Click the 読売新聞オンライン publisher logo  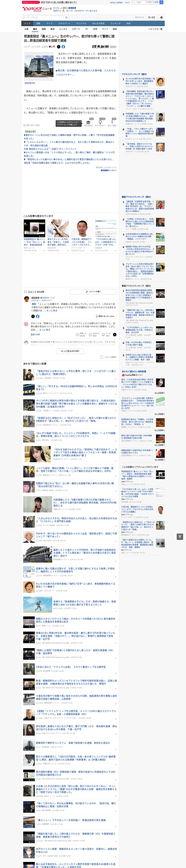click(104, 47)
